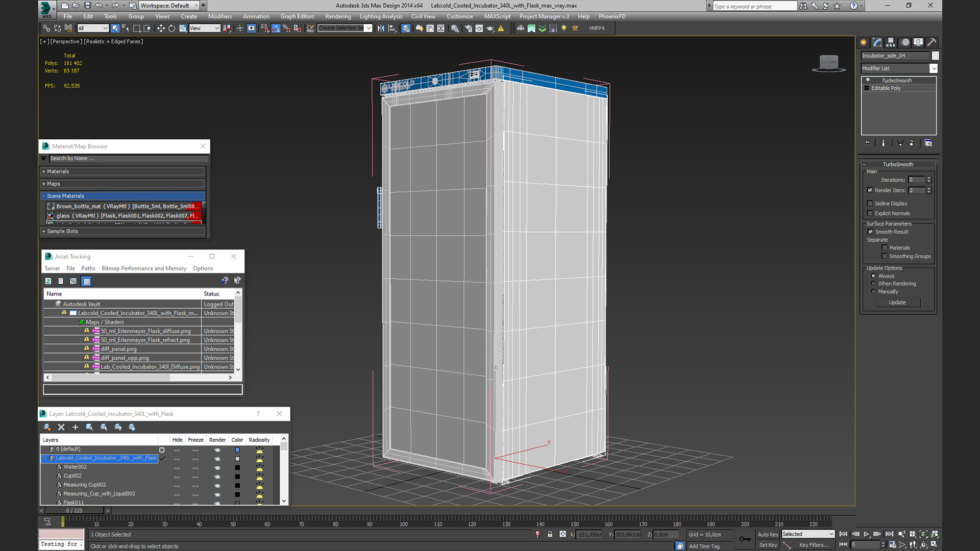Open the Workspace Default dropdown
This screenshot has width=980, height=551.
(x=169, y=6)
